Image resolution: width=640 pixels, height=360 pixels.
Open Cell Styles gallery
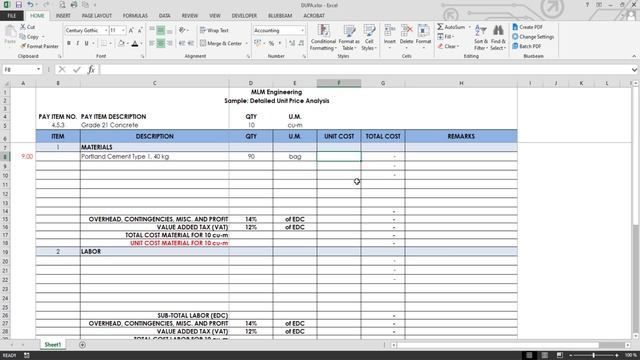pos(369,38)
